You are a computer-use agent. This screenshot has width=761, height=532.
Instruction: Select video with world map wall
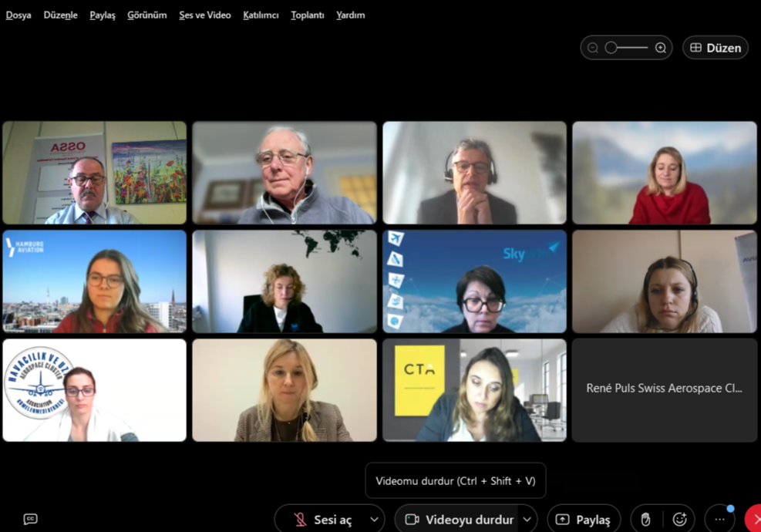(285, 281)
